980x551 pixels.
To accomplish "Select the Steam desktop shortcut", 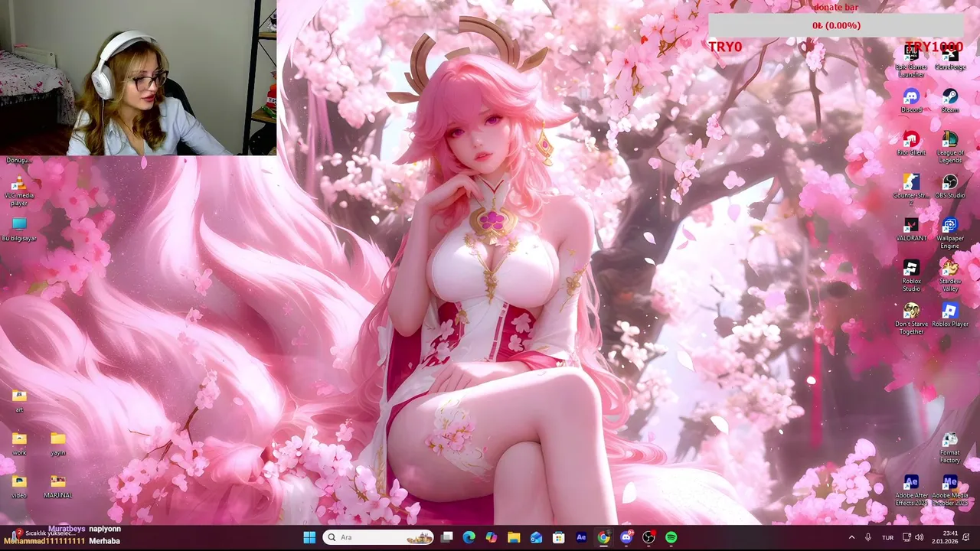I will tap(950, 101).
